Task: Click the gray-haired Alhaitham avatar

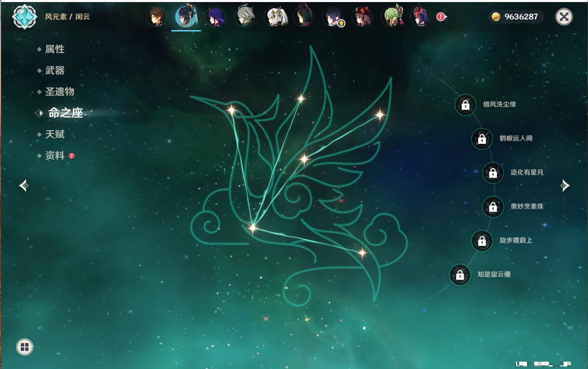Action: point(246,17)
